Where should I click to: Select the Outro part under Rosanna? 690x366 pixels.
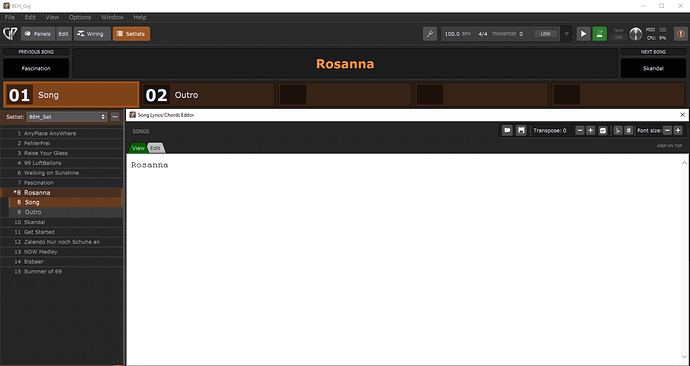click(x=65, y=212)
